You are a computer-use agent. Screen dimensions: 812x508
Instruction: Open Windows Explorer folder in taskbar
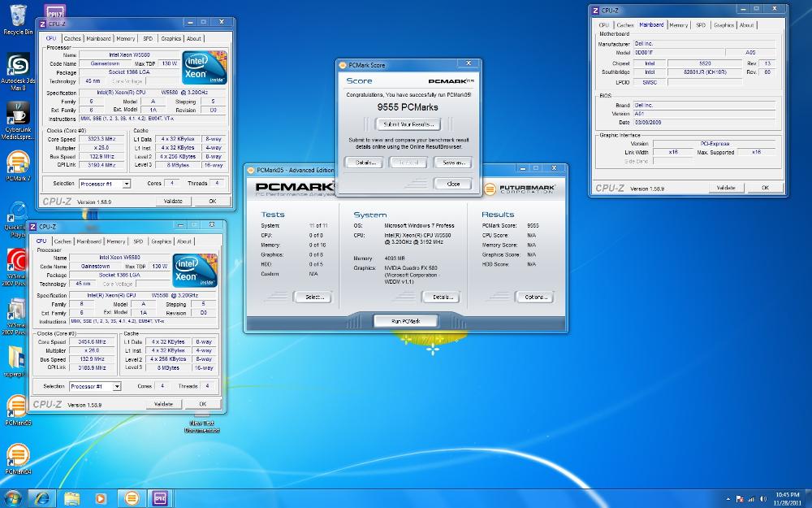coord(71,499)
